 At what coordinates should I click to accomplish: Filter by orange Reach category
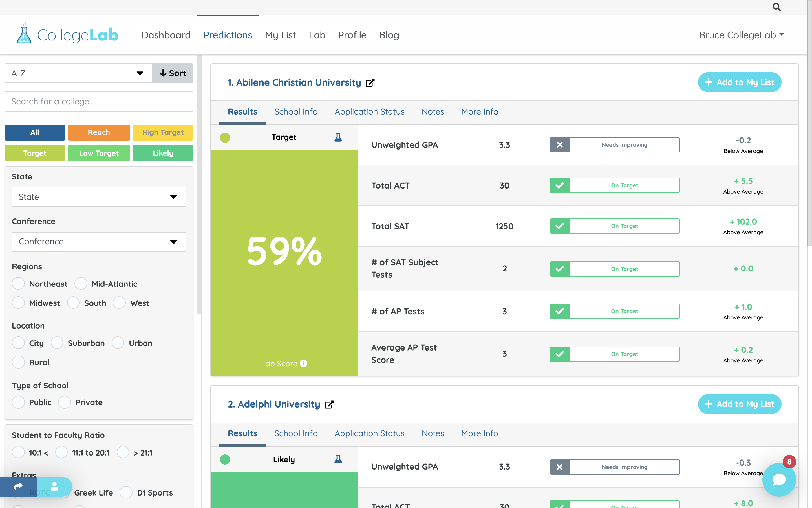coord(99,132)
